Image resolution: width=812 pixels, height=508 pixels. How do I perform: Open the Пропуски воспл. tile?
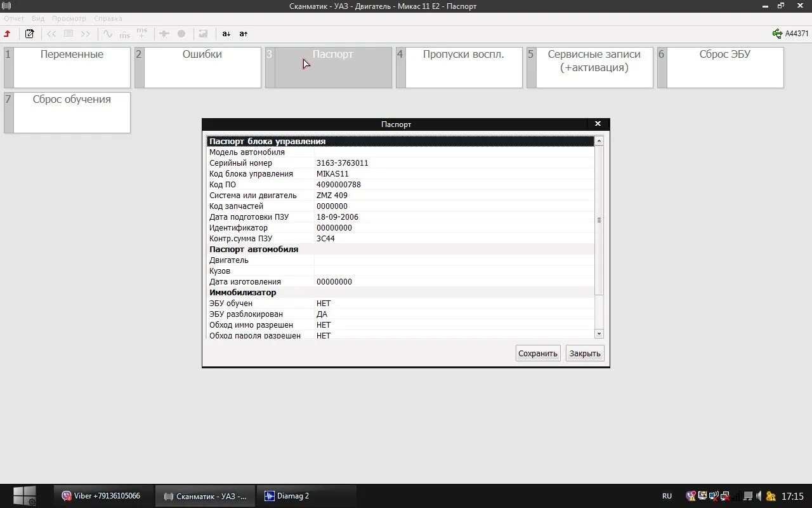[x=459, y=67]
